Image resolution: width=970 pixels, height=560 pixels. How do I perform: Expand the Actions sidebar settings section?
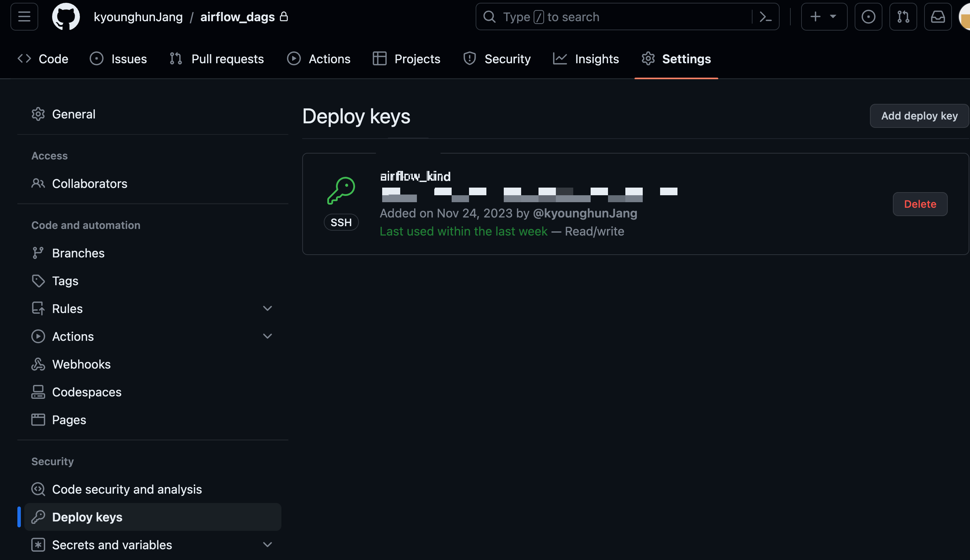click(x=267, y=337)
